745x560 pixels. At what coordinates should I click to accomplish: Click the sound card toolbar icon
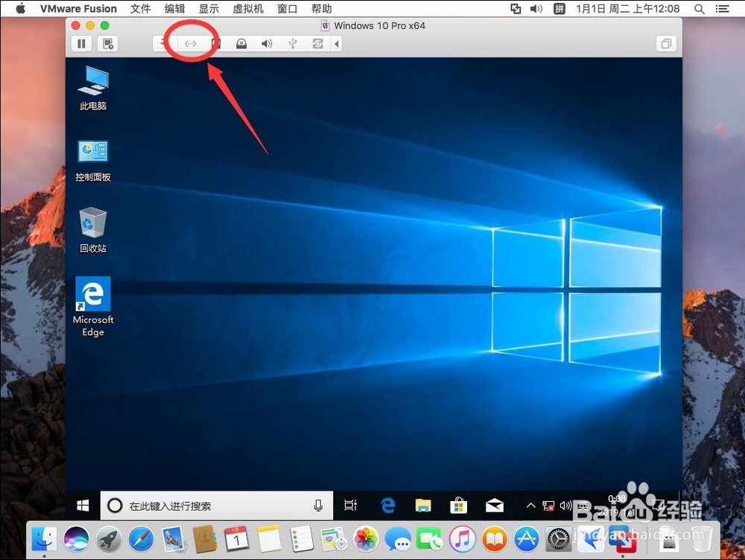click(267, 44)
